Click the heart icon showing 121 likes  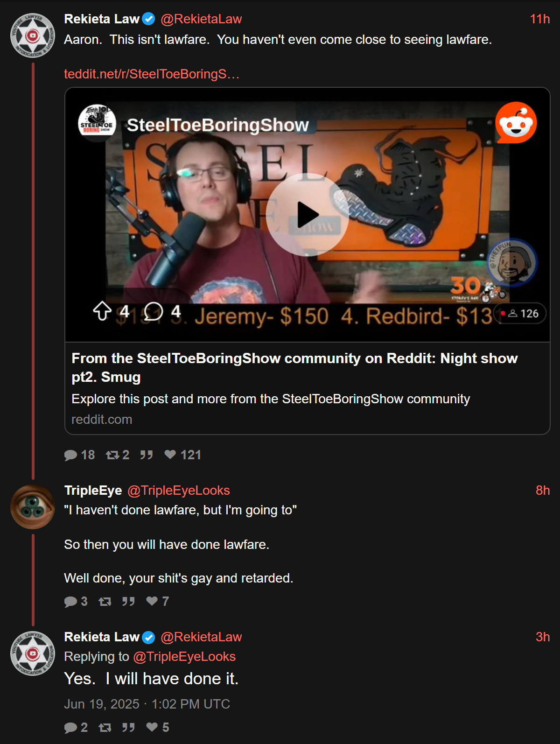click(170, 455)
